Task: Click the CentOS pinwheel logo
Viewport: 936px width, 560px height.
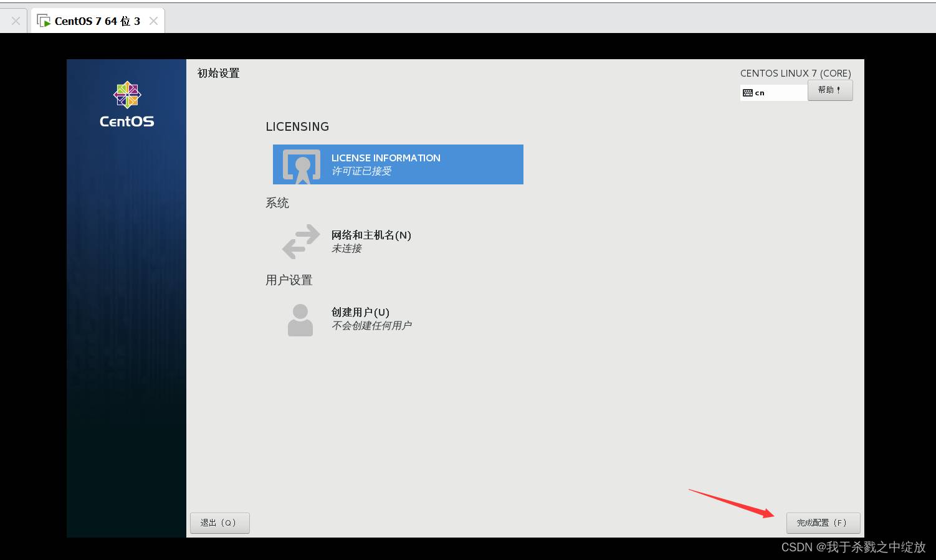Action: tap(127, 95)
